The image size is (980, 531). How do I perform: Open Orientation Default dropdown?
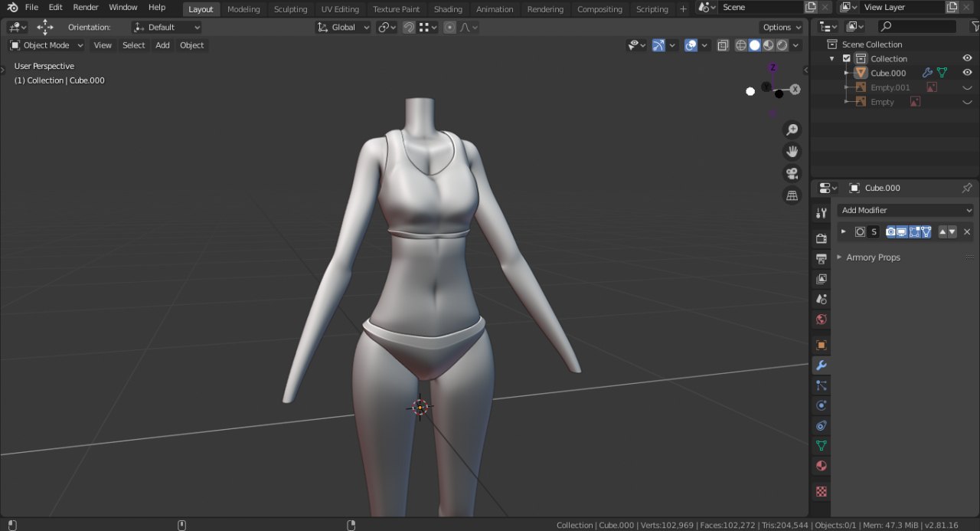click(166, 27)
